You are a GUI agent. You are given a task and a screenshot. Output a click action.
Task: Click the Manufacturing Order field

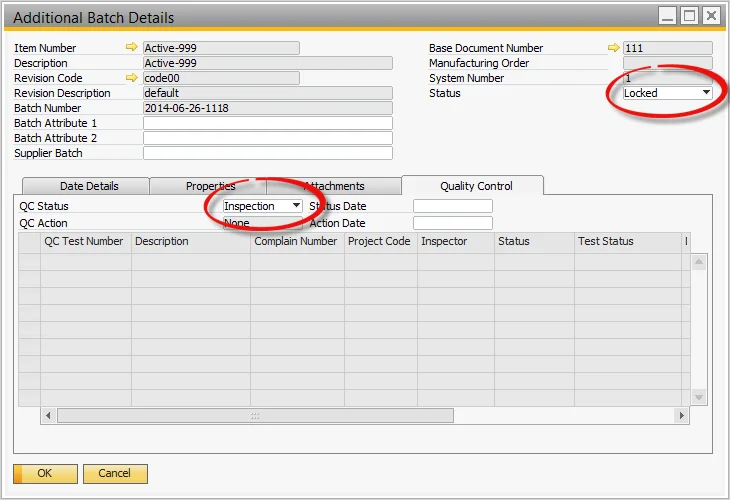click(x=668, y=63)
